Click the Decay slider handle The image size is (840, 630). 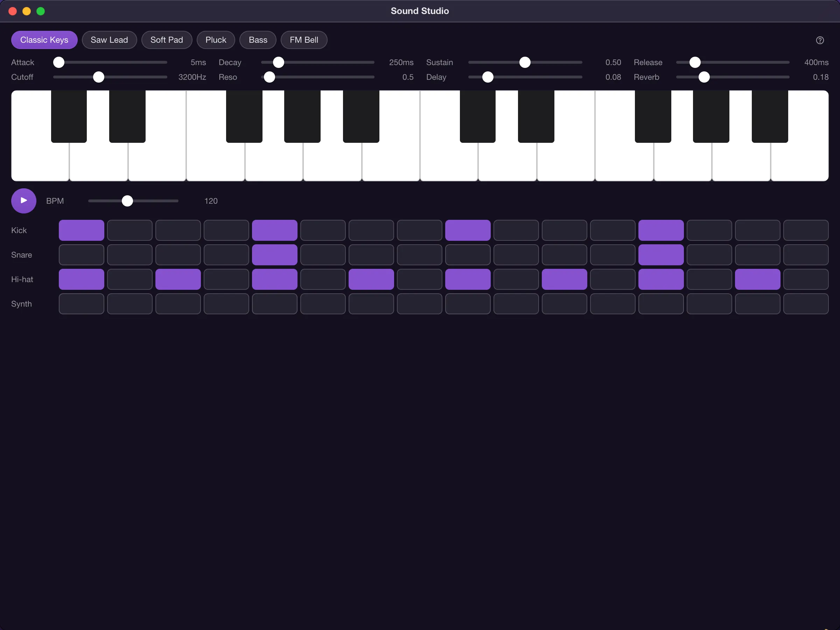coord(278,62)
